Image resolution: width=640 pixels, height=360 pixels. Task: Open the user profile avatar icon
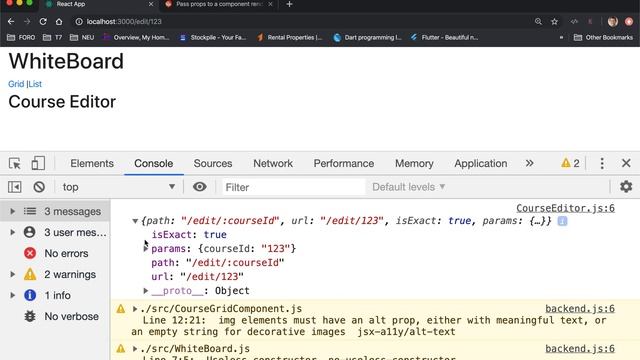[x=612, y=21]
